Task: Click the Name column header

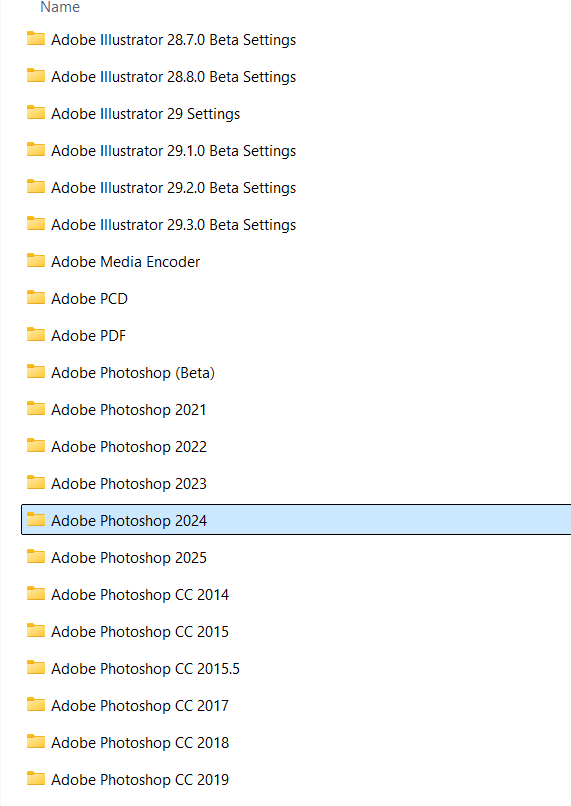Action: click(60, 7)
